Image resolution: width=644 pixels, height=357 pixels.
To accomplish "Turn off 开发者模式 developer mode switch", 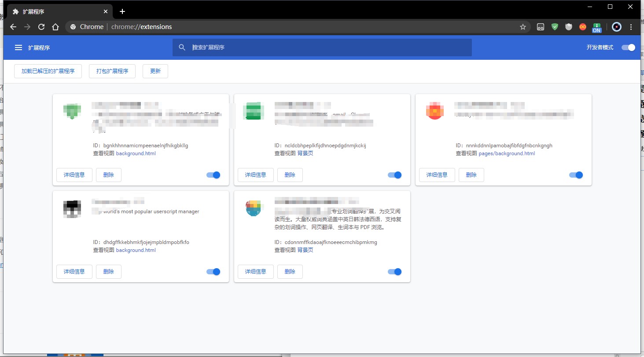I will tap(628, 47).
